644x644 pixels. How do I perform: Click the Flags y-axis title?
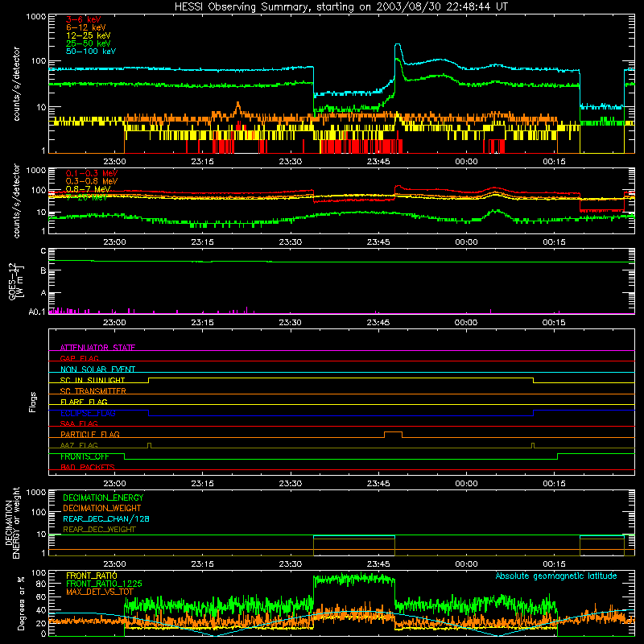coord(32,402)
